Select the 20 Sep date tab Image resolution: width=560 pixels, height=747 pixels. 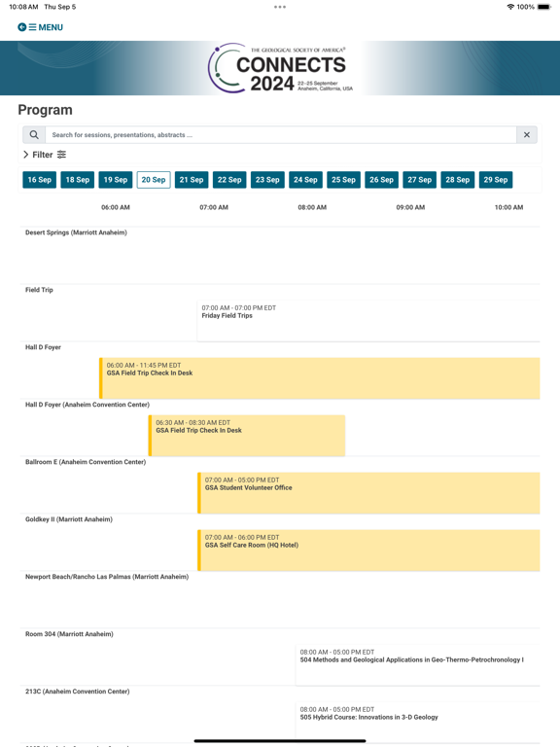[154, 180]
